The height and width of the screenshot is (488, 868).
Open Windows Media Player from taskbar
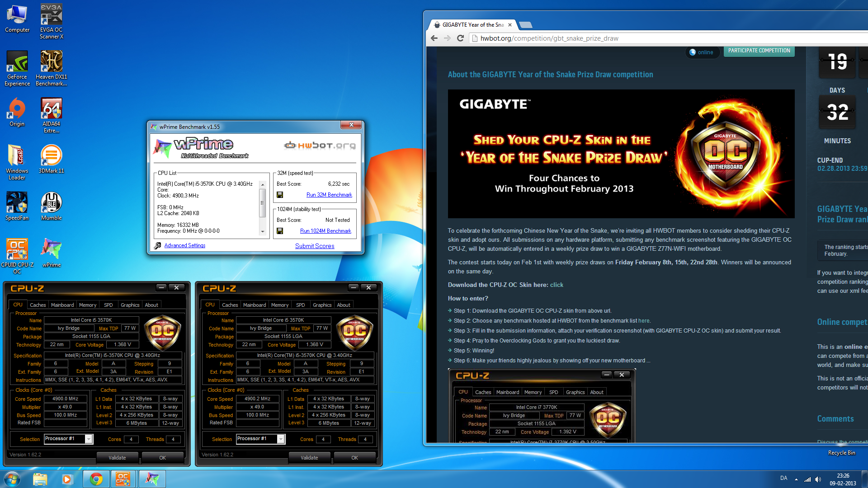pos(67,479)
